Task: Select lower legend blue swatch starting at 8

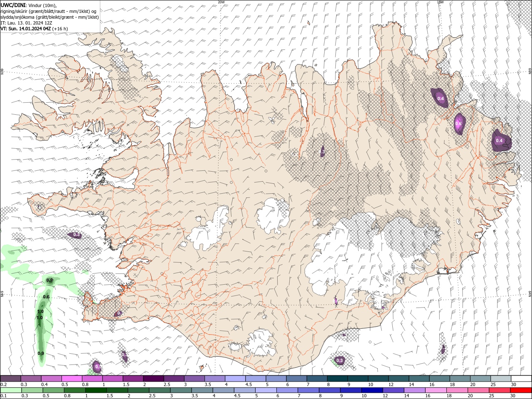Action: point(329,390)
